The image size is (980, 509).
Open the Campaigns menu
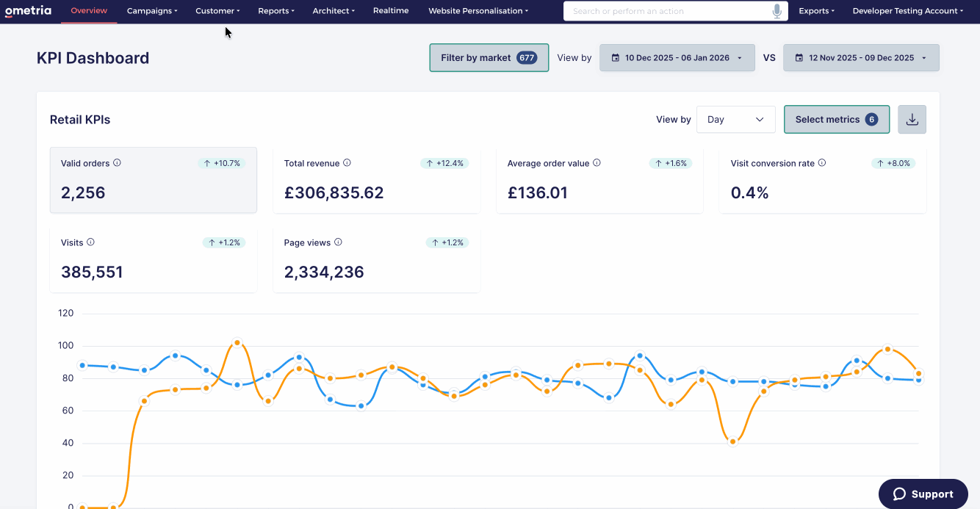tap(152, 11)
